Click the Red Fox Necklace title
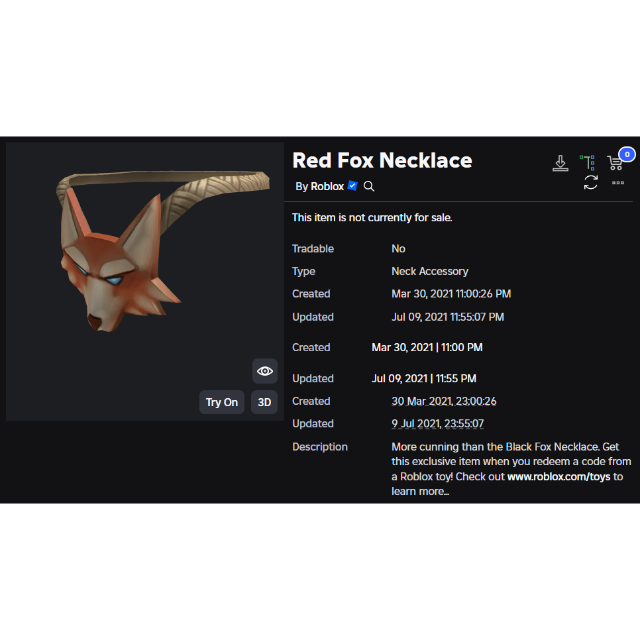Viewport: 640px width, 640px height. click(382, 160)
